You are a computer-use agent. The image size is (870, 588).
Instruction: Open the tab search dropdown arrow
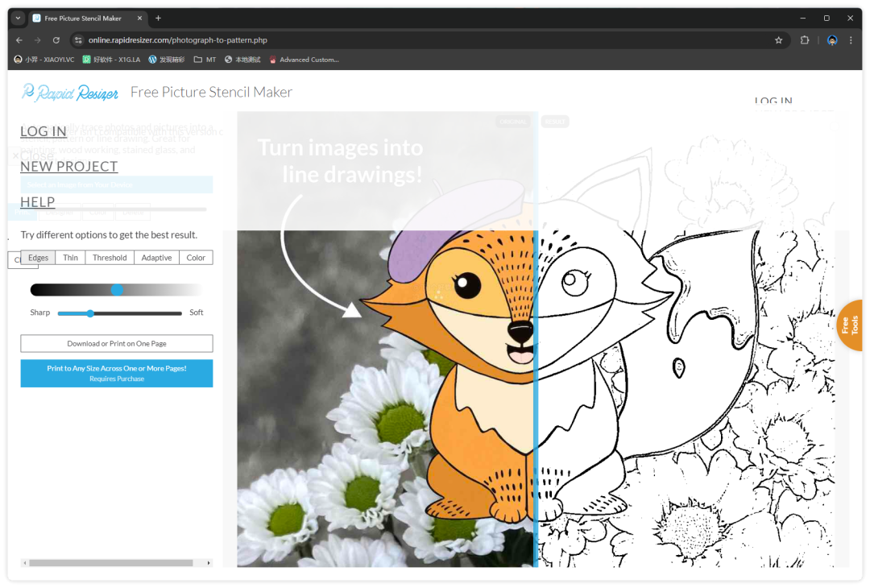pyautogui.click(x=19, y=19)
